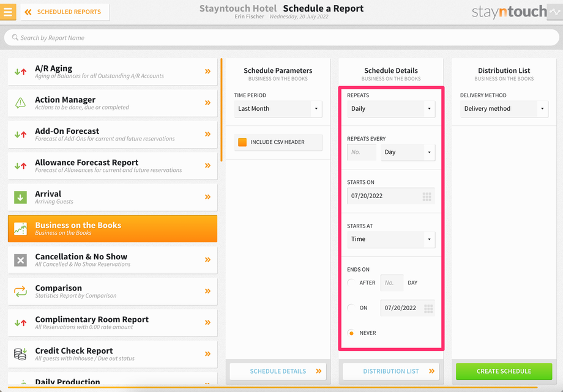Image resolution: width=563 pixels, height=392 pixels.
Task: Click the A/R Aging arrows icon
Action: [x=20, y=72]
